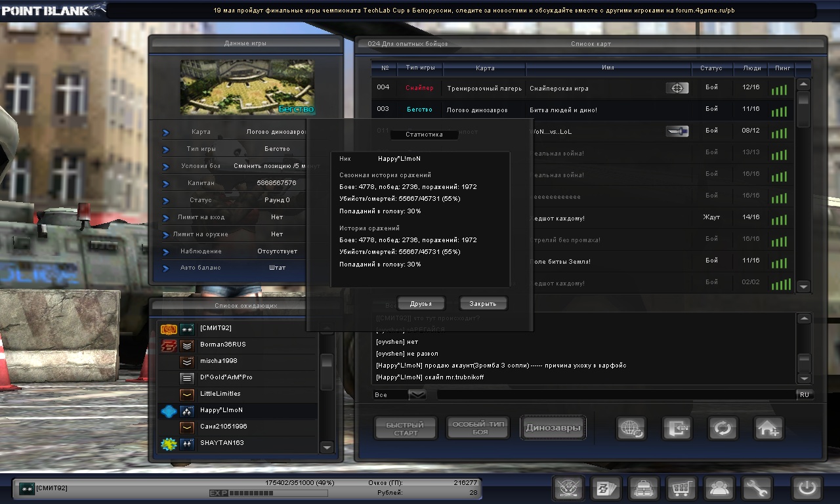Click the Друзья button in statistics popup

click(421, 303)
